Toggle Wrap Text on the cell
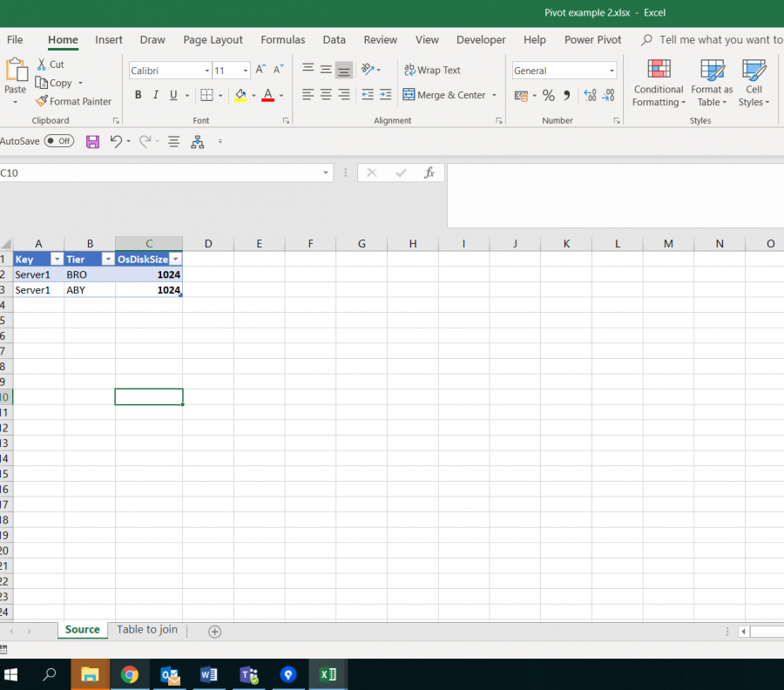The height and width of the screenshot is (690, 784). pos(432,70)
